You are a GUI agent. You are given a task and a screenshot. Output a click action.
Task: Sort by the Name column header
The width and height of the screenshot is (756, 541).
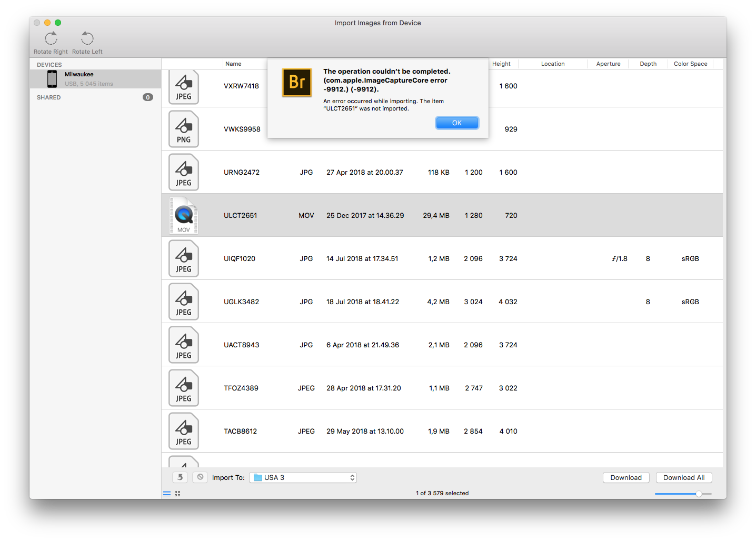[233, 64]
